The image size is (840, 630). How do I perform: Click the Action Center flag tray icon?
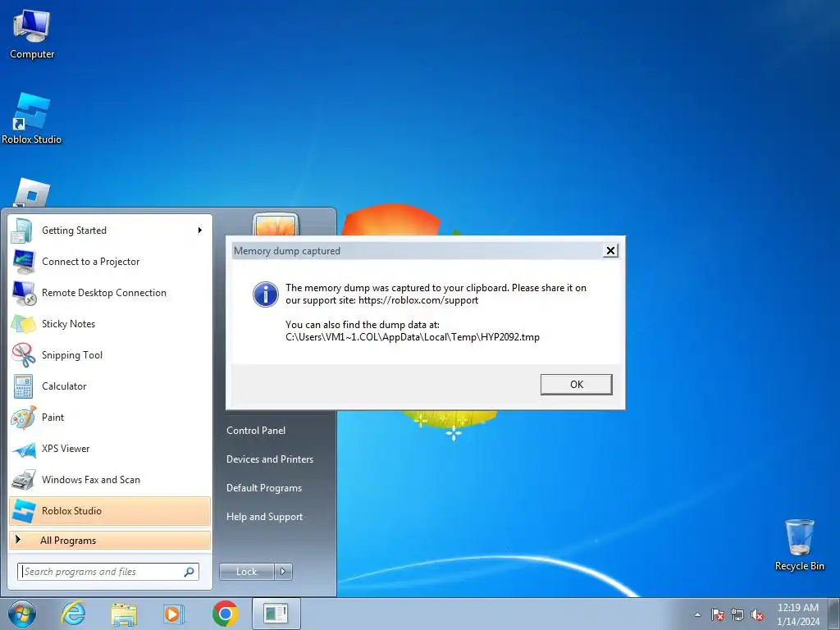(x=718, y=614)
